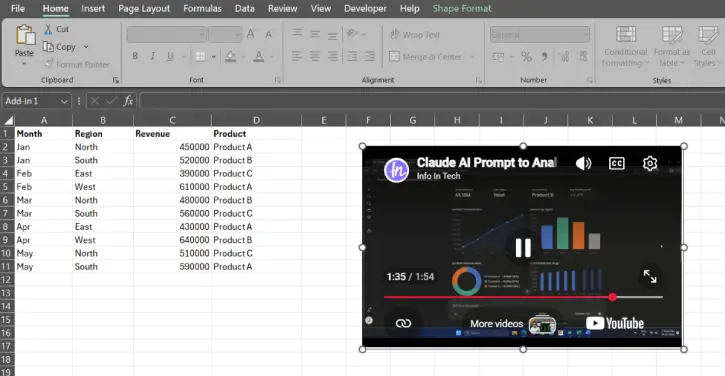Toggle Italic formatting
Viewport: 725px width, 376px height.
tap(153, 56)
